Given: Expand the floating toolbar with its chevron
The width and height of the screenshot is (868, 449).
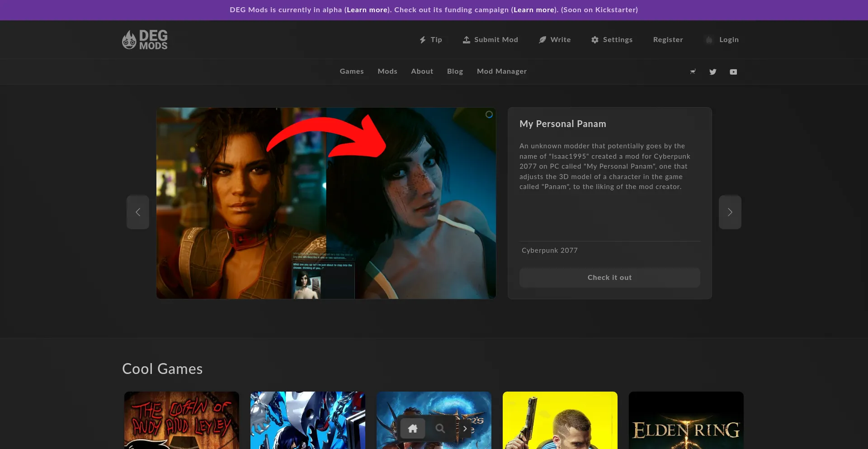Looking at the screenshot, I should click(x=465, y=429).
